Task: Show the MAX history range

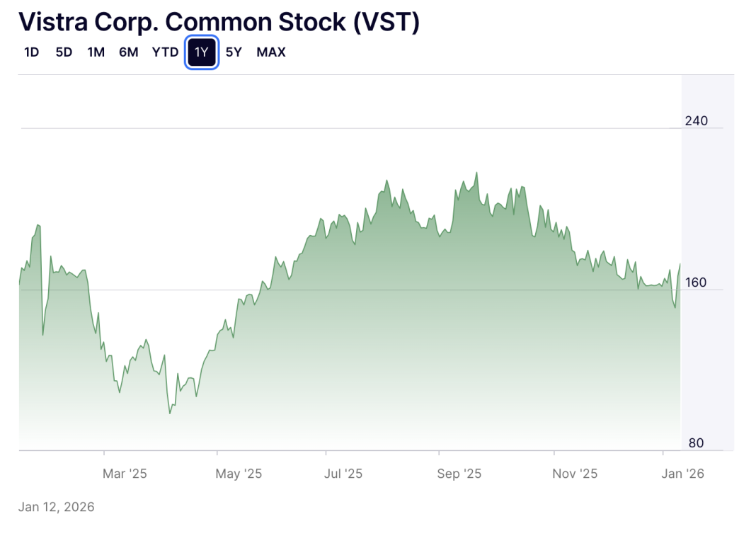Action: click(271, 52)
